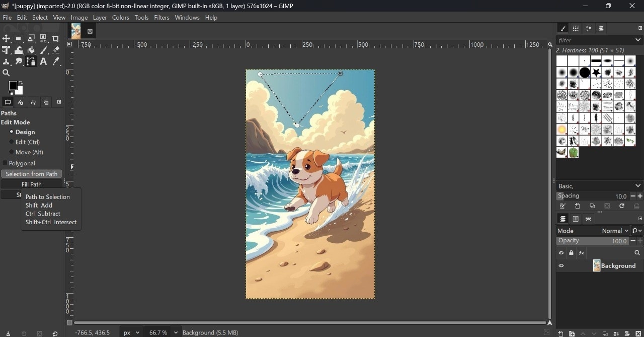This screenshot has height=337, width=644.
Task: Create a new layer
Action: (560, 333)
